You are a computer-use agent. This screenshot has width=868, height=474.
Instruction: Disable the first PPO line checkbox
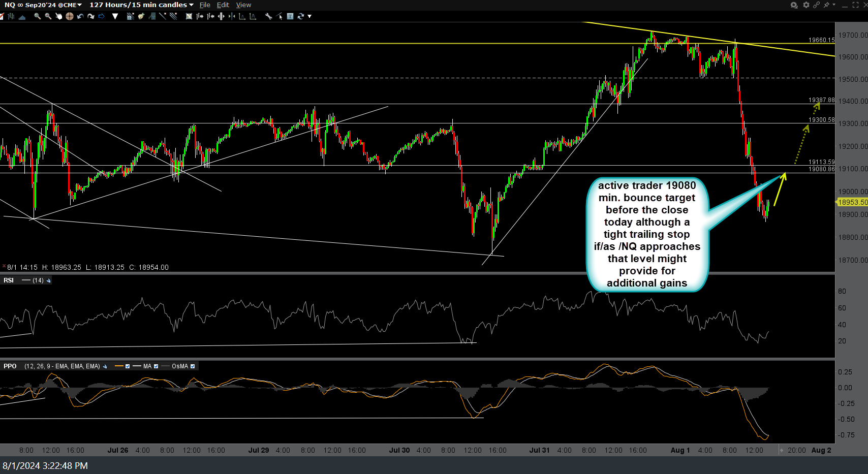(128, 366)
